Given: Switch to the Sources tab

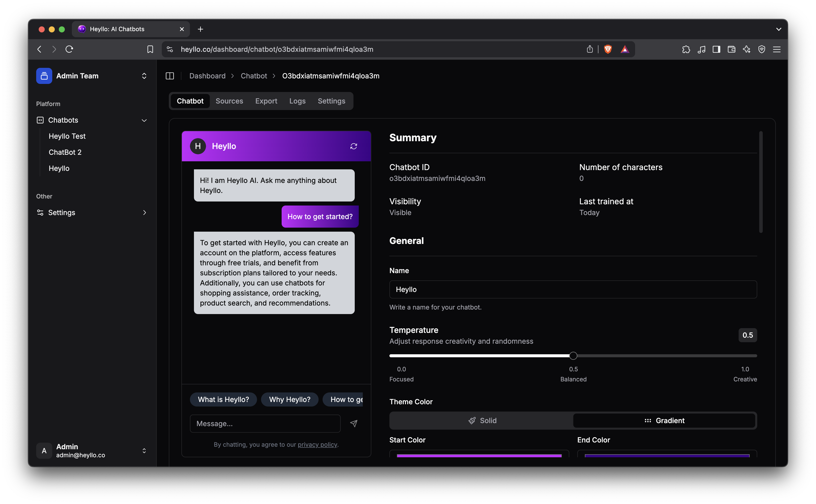Looking at the screenshot, I should (229, 101).
